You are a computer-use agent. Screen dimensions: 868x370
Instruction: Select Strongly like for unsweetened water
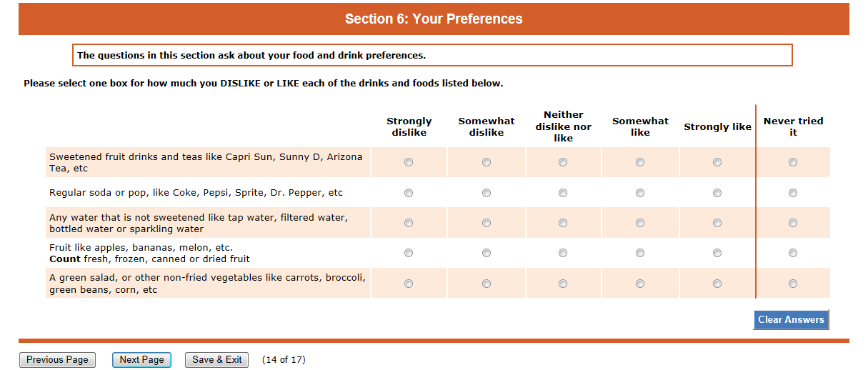point(717,223)
